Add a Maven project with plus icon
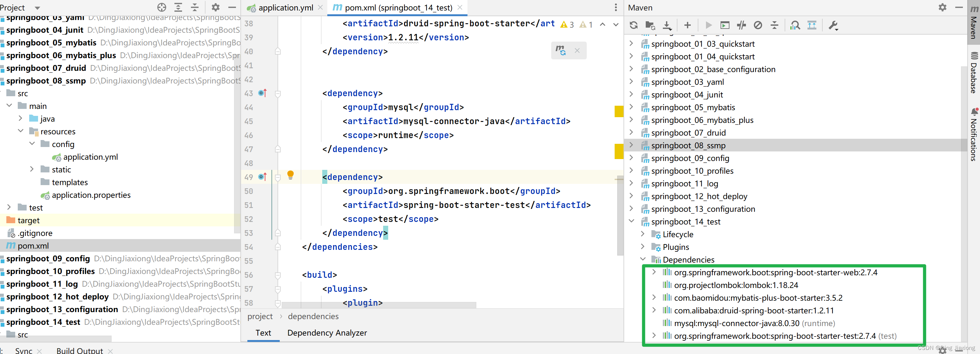This screenshot has height=354, width=980. 687,25
